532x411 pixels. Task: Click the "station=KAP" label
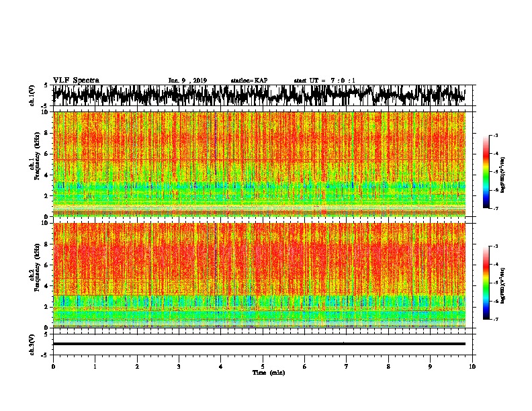click(249, 81)
